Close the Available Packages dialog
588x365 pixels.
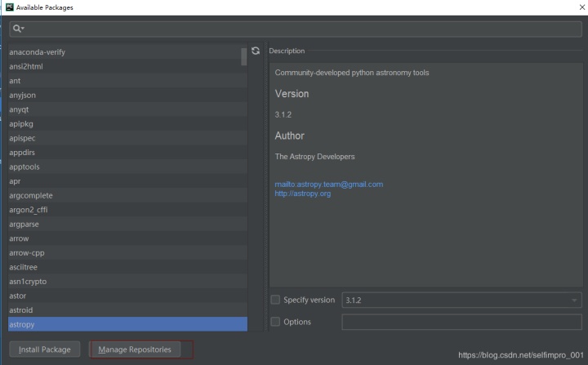[582, 7]
